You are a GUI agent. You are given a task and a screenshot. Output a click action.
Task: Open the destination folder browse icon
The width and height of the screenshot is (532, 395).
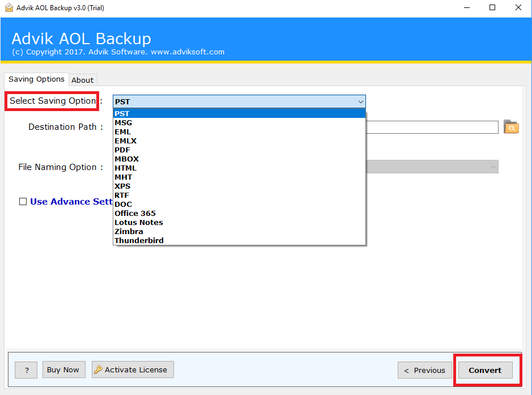(511, 126)
